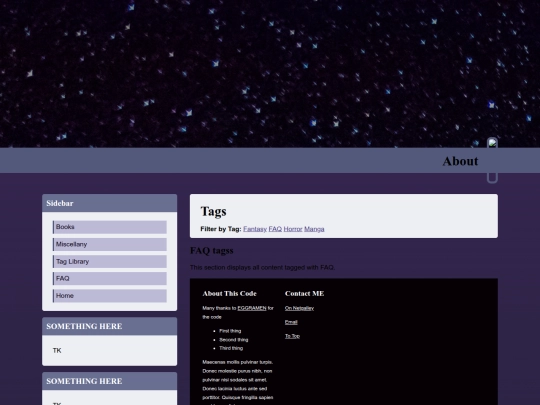Viewport: 540px width, 405px height.
Task: Open the About link in the header bar
Action: [460, 161]
